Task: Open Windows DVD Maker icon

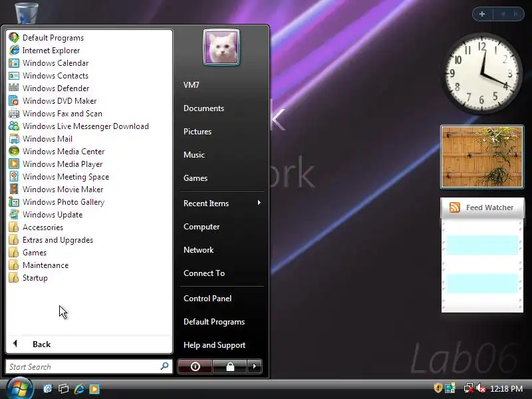Action: [14, 101]
